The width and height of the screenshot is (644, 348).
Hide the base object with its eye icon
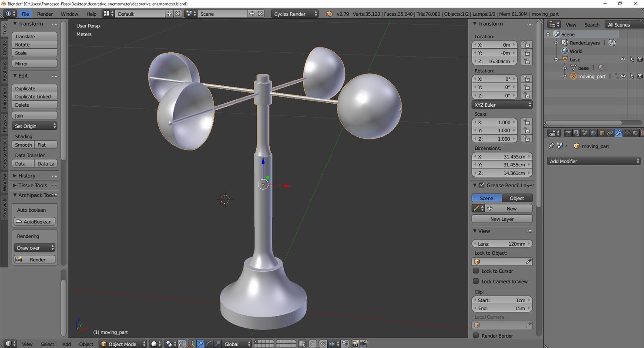pyautogui.click(x=623, y=59)
